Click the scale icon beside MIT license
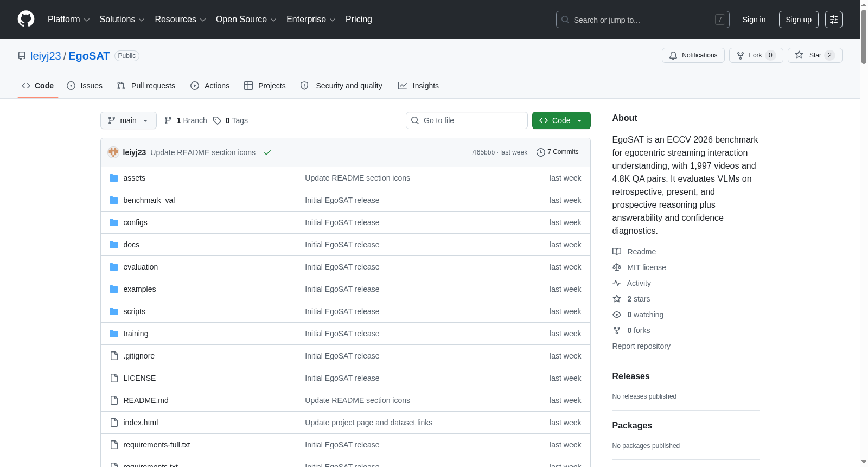Screen dimensions: 868x467 617,267
